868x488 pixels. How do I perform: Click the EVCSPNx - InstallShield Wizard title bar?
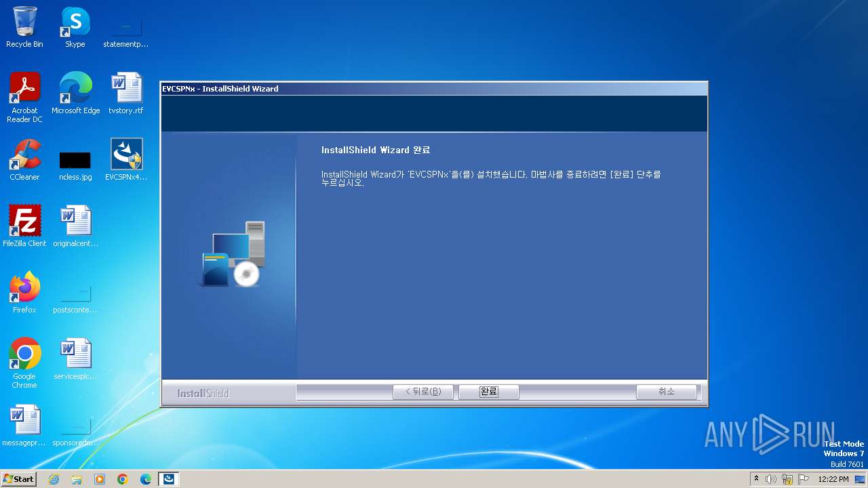click(434, 89)
